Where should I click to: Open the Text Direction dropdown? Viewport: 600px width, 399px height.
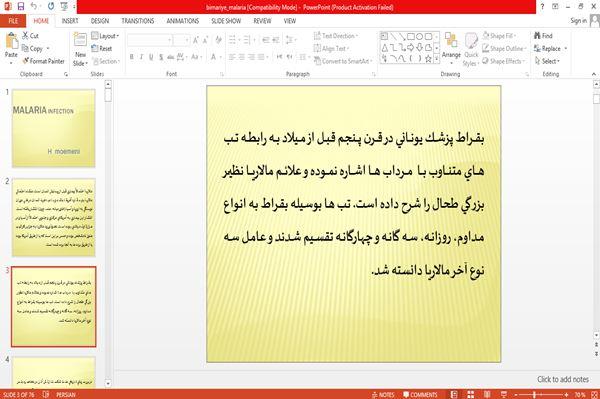pos(336,36)
